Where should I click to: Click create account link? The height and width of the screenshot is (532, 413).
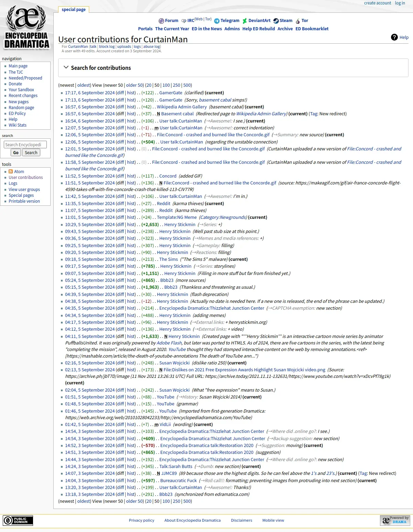pos(378,3)
